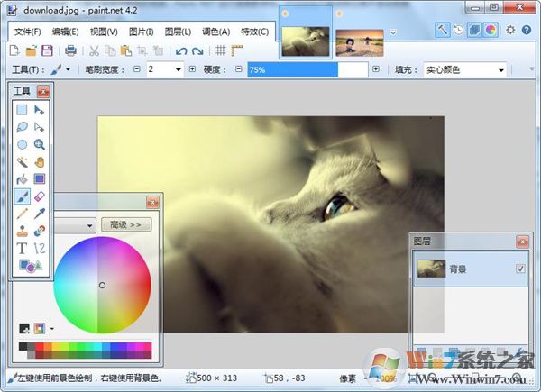Open the 填充 fill style dropdown

pyautogui.click(x=501, y=70)
